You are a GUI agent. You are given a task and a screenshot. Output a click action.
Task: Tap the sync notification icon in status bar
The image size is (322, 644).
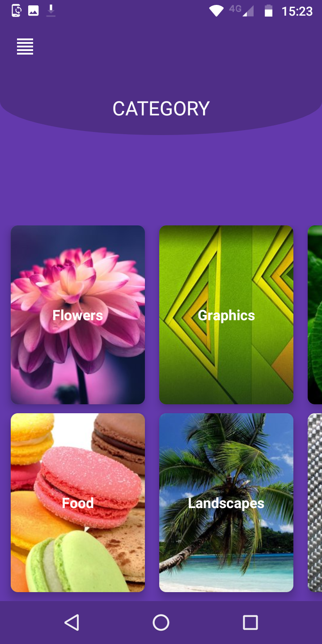coord(17,11)
